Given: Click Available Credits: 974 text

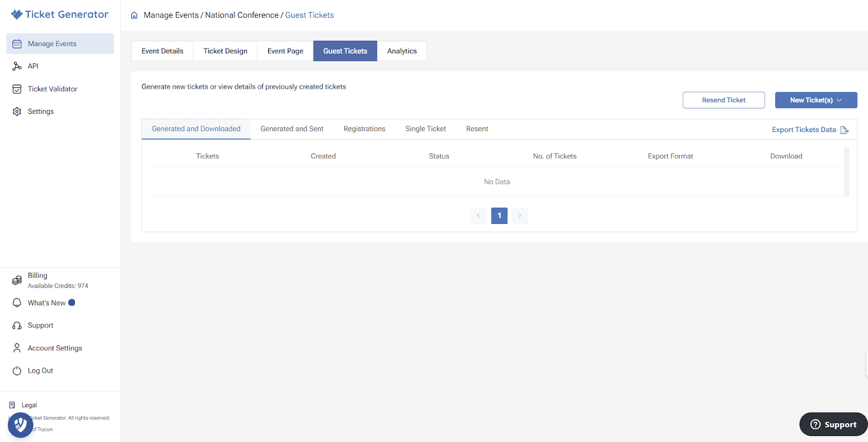Looking at the screenshot, I should (58, 286).
